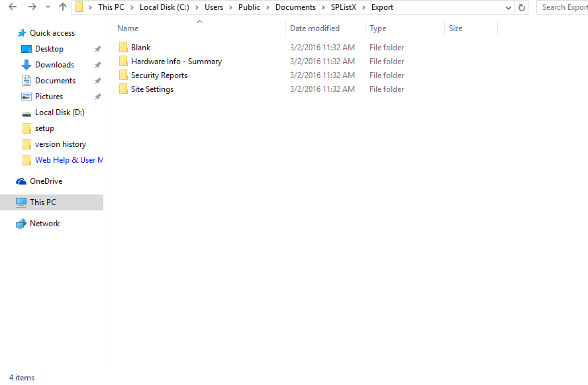Expand the address bar history dropdown

click(x=508, y=7)
